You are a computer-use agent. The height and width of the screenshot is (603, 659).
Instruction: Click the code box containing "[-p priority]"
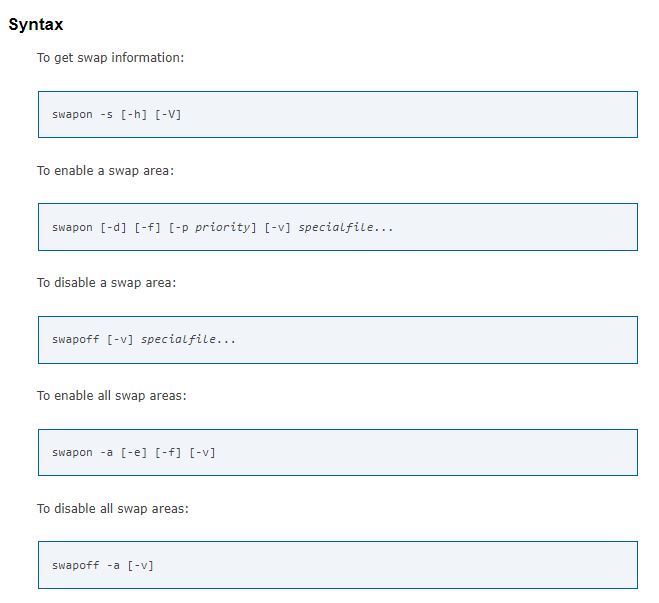[x=337, y=227]
